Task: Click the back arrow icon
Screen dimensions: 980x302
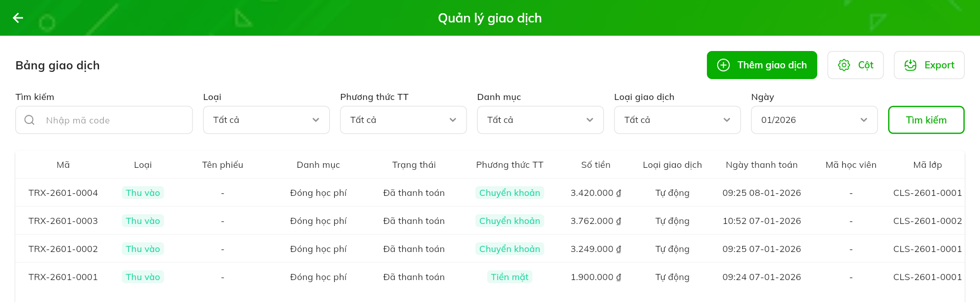Action: (x=18, y=18)
